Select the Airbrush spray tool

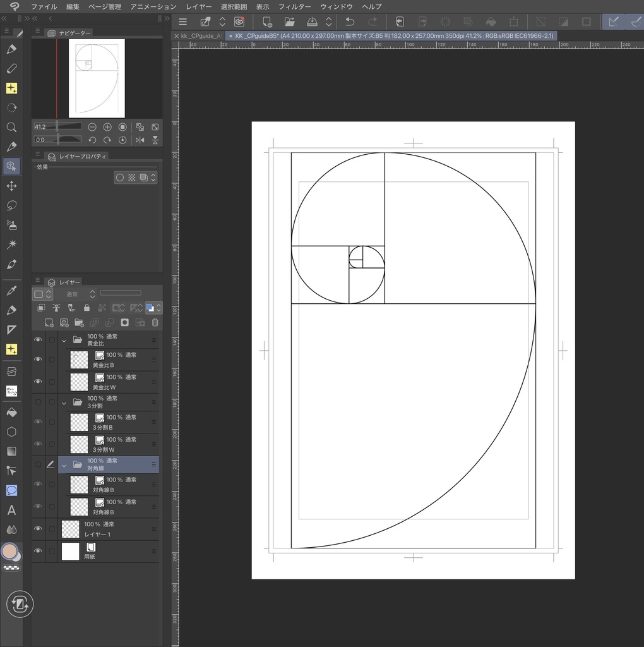pos(11,225)
